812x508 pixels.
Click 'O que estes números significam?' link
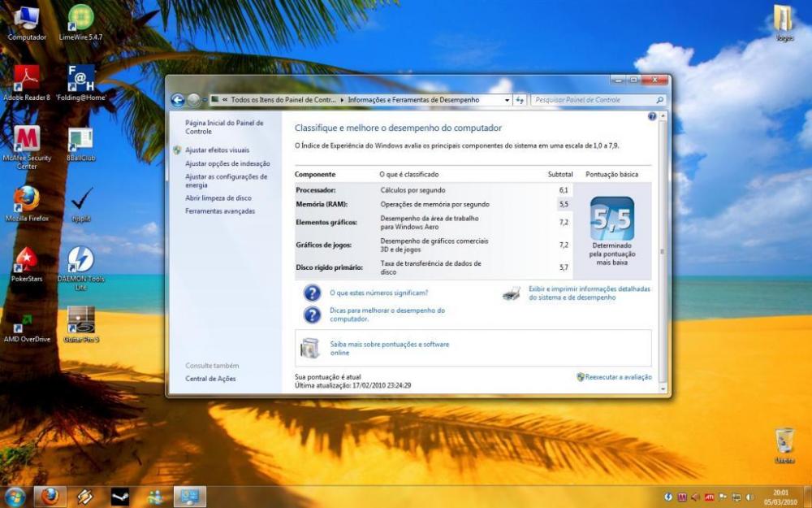coord(378,293)
